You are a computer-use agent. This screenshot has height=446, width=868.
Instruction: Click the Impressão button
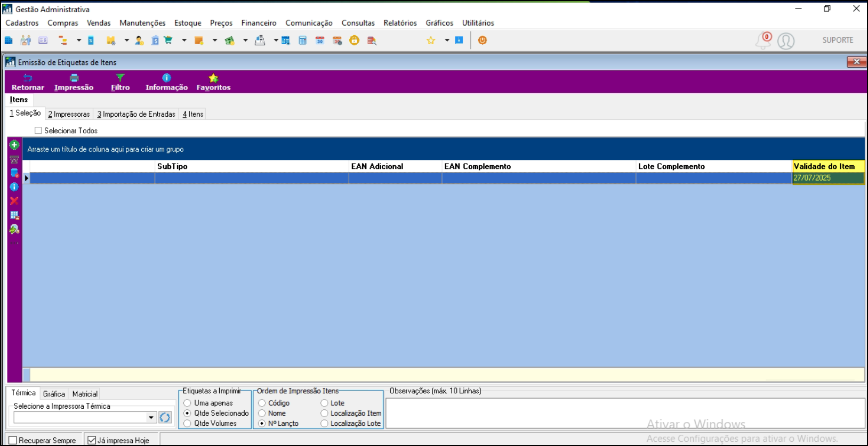click(74, 83)
